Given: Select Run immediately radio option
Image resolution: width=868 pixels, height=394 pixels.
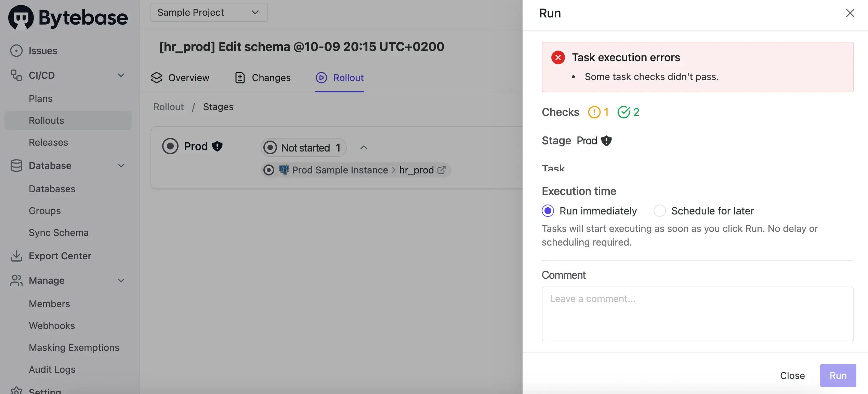Looking at the screenshot, I should [548, 211].
